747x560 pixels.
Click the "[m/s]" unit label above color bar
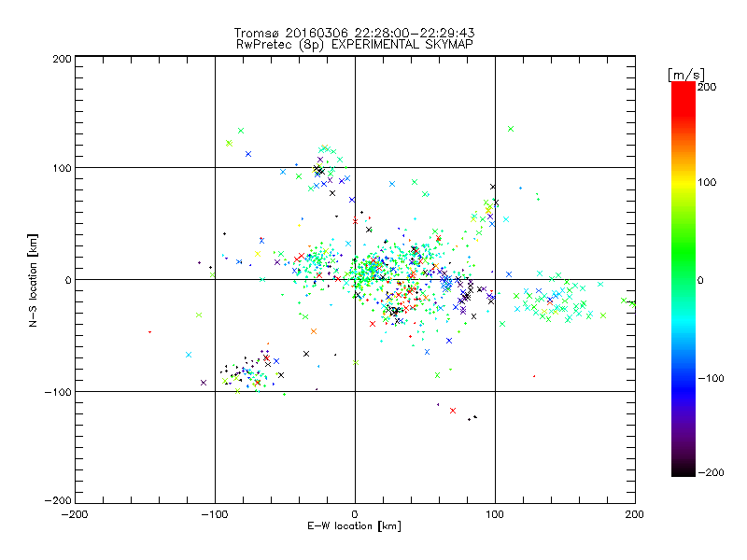click(686, 75)
